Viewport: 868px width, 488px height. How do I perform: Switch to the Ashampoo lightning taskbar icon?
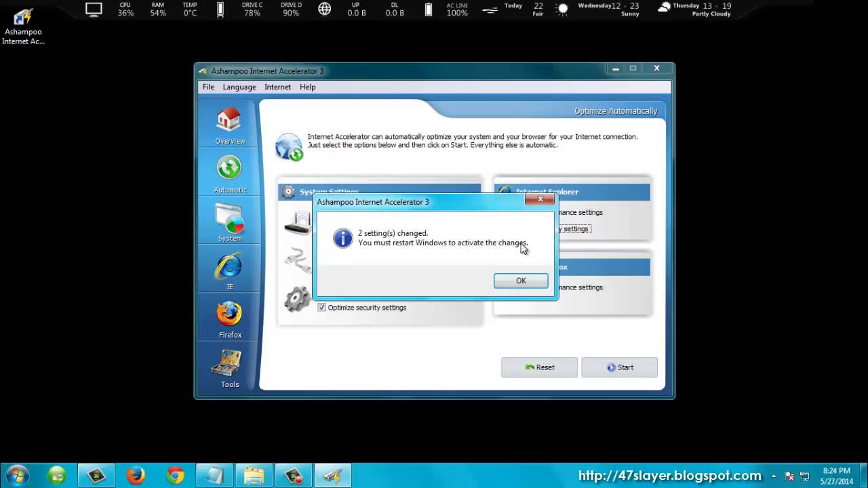pyautogui.click(x=332, y=475)
